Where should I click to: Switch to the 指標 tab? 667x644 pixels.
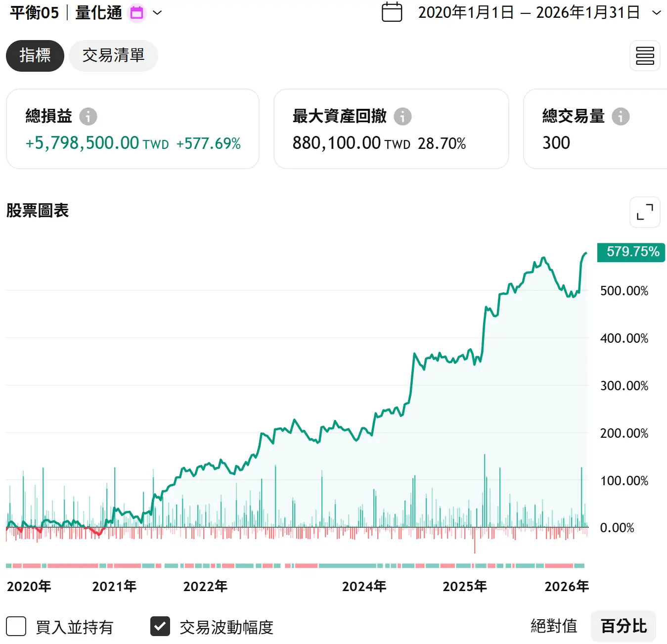[35, 55]
